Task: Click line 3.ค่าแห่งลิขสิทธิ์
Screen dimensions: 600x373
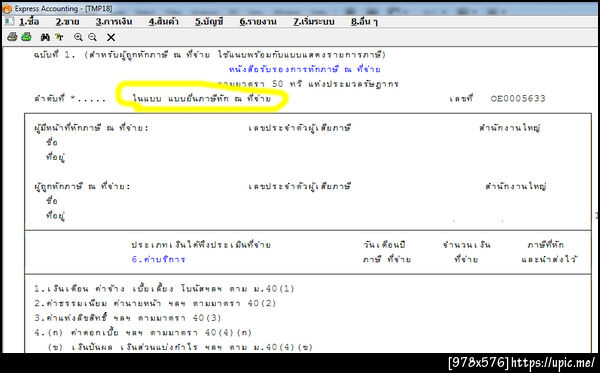Action: [x=127, y=318]
